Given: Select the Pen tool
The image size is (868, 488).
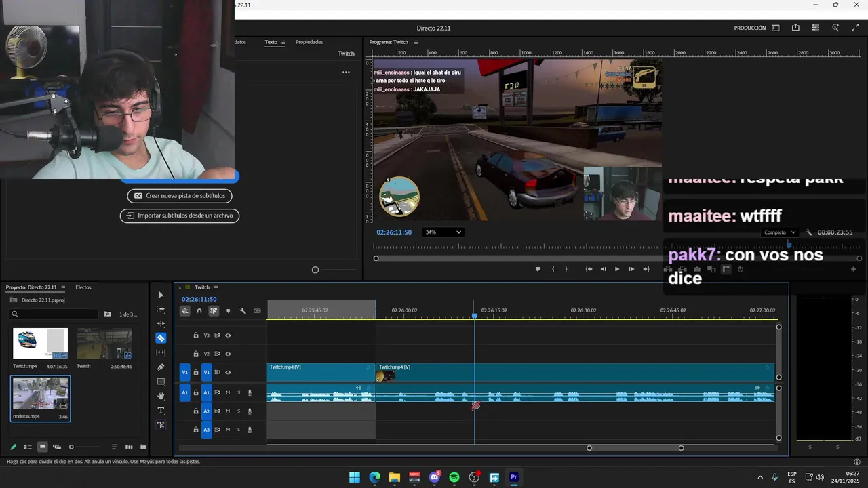Looking at the screenshot, I should pyautogui.click(x=161, y=367).
